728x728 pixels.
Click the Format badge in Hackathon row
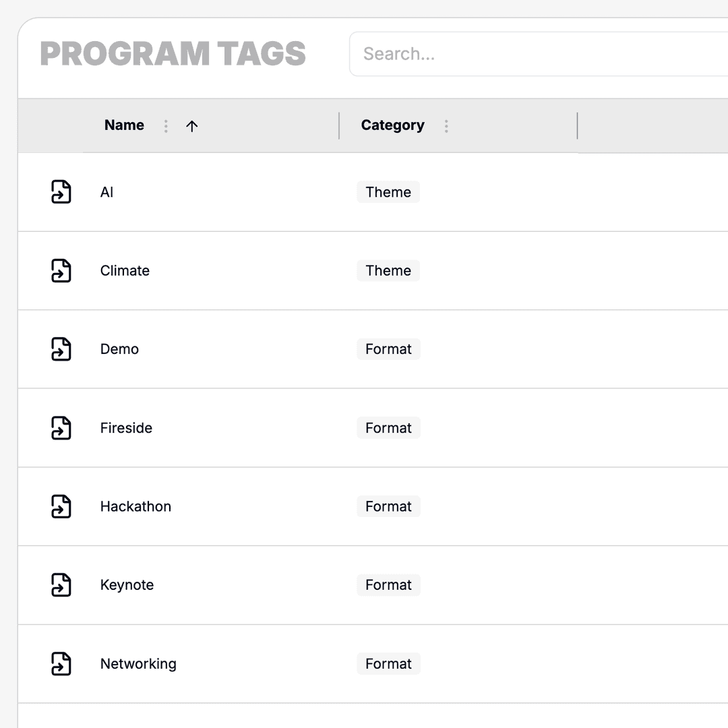tap(389, 506)
